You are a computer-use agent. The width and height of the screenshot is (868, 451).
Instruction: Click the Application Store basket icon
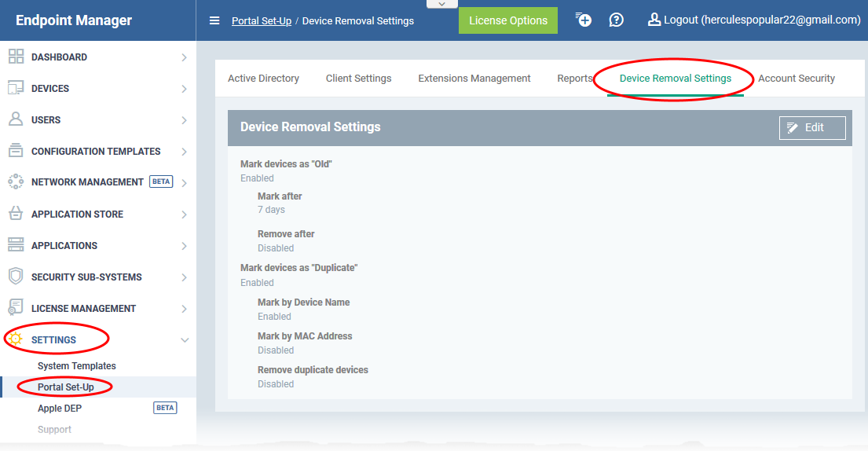(16, 213)
